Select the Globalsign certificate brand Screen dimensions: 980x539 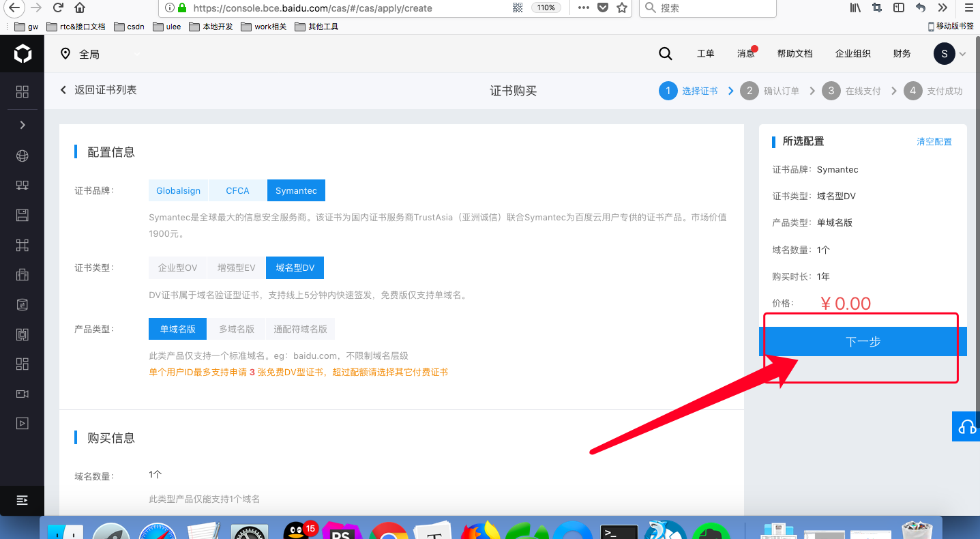point(178,191)
